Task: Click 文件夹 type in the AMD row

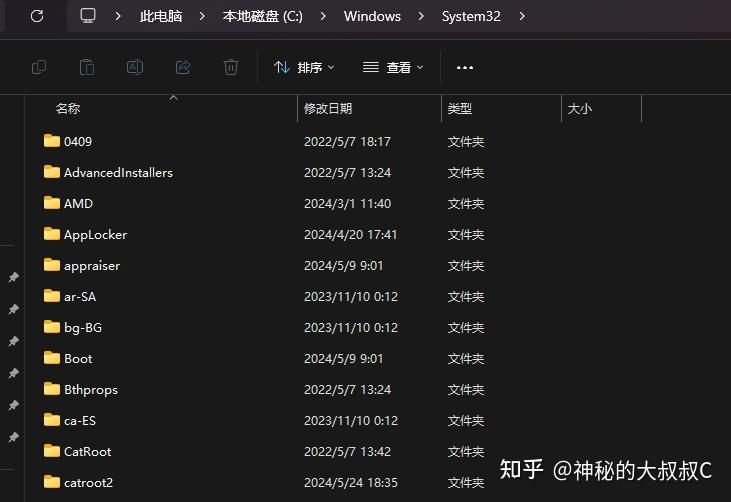Action: pos(466,204)
